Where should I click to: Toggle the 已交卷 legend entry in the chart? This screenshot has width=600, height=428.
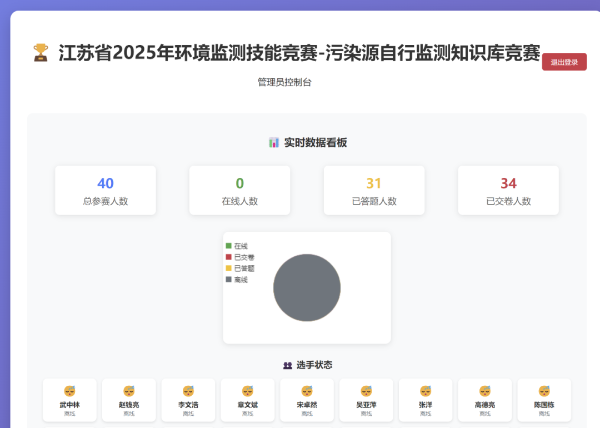click(x=239, y=257)
